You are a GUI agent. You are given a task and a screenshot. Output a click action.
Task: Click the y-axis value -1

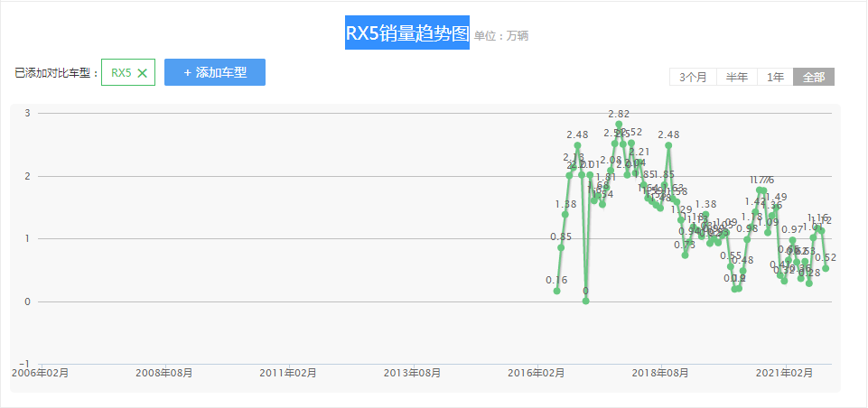[x=23, y=364]
